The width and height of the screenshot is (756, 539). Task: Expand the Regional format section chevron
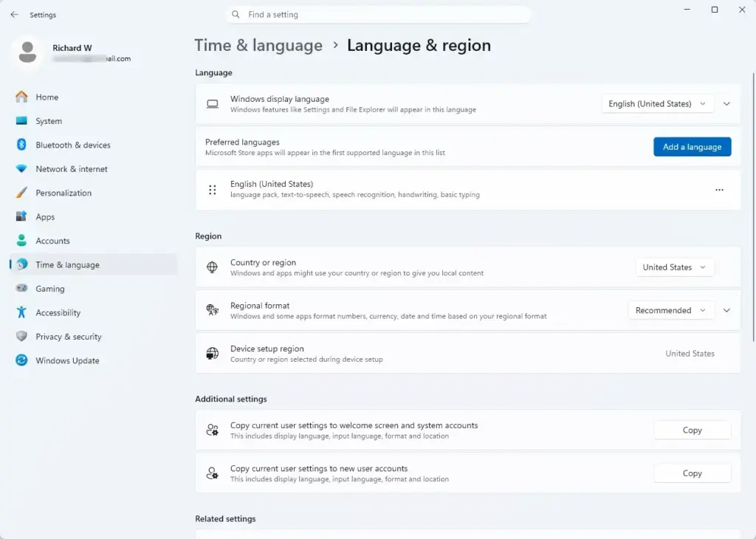click(x=726, y=311)
